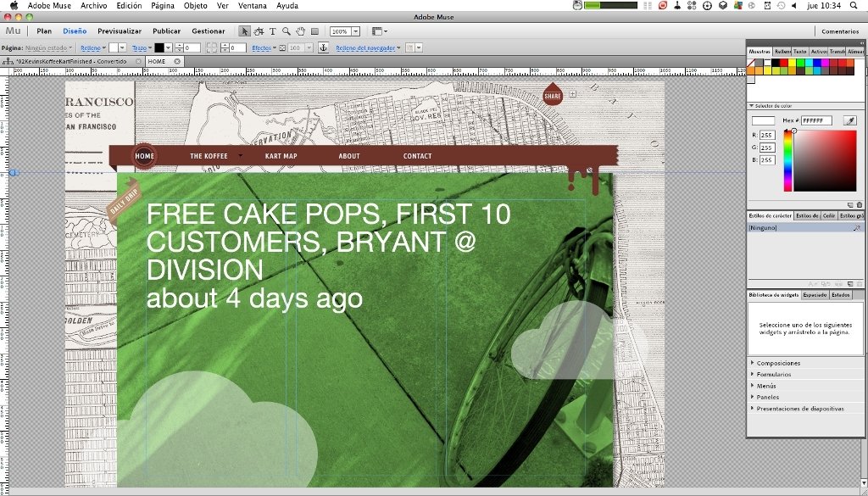Pick the yellow swatch in Muestras top row

tap(793, 63)
